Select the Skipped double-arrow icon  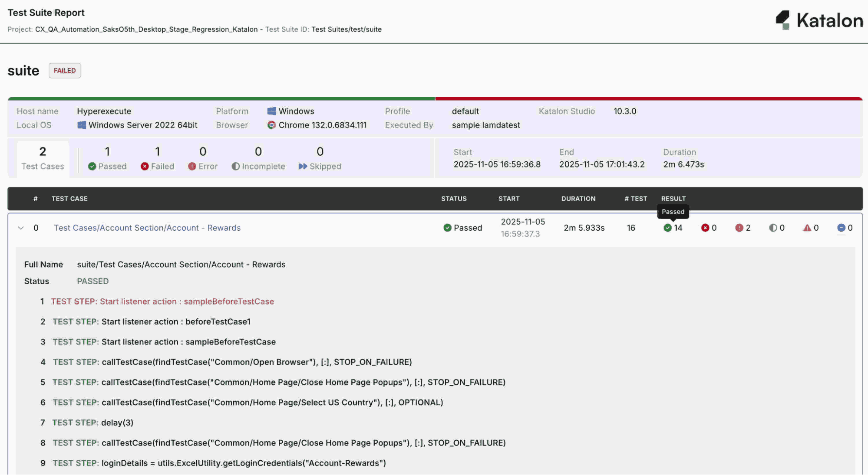pyautogui.click(x=303, y=166)
